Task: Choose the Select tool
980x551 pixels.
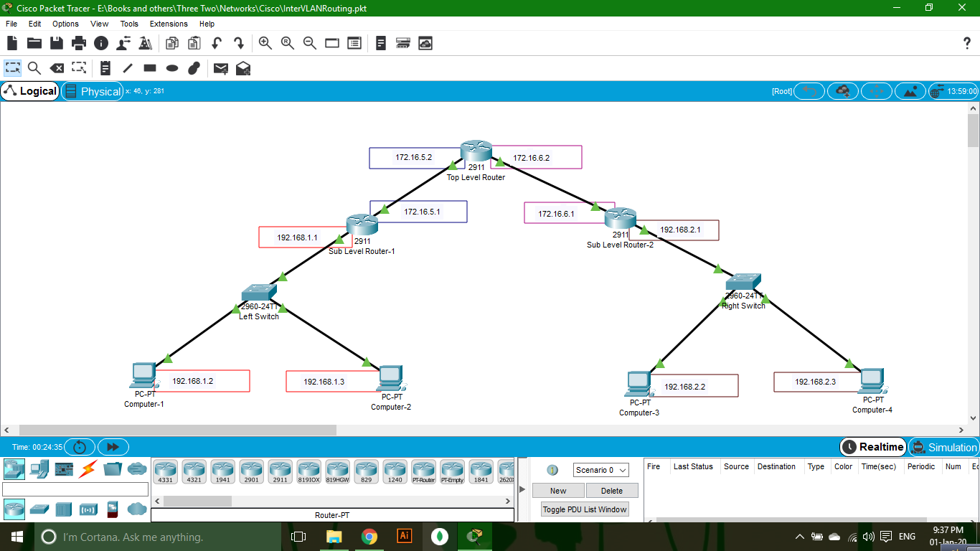Action: pos(12,68)
